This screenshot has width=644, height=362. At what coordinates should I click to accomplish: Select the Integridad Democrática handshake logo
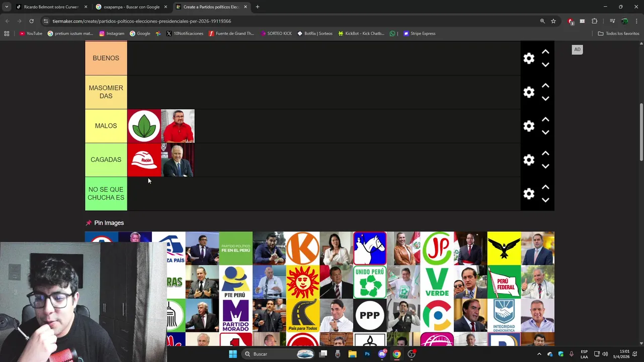(504, 315)
